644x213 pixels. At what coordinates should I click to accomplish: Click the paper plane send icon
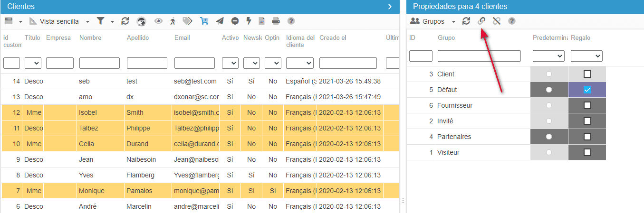tap(220, 21)
